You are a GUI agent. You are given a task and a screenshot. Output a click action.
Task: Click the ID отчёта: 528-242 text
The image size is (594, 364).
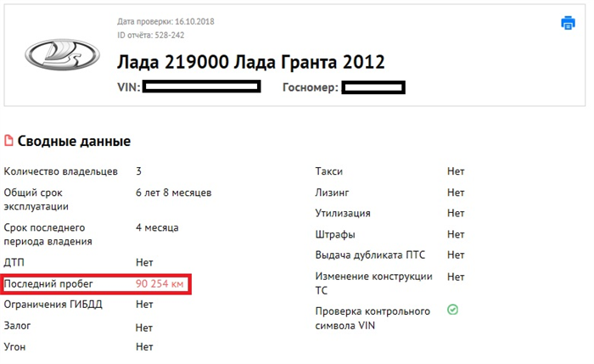[151, 36]
